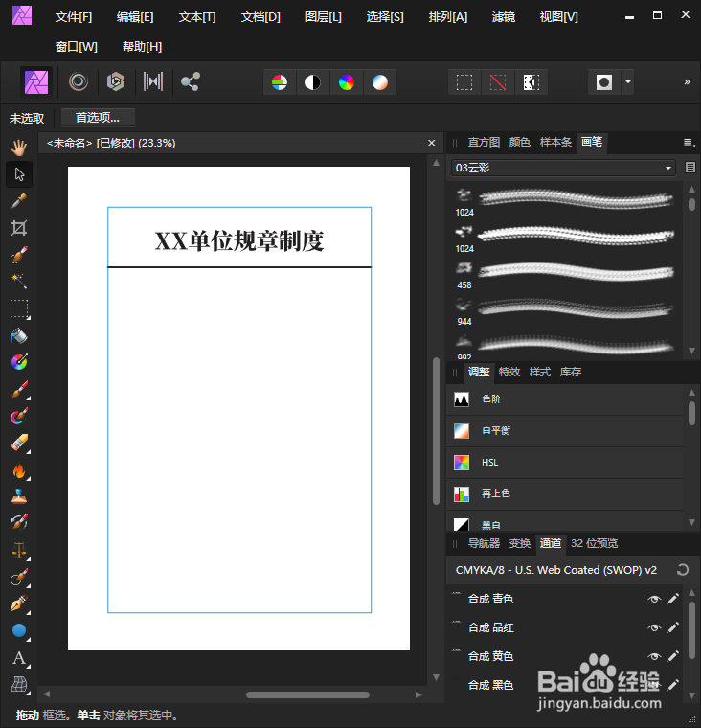Viewport: 701px width, 728px height.
Task: Open the 图层[L] menu
Action: point(323,17)
